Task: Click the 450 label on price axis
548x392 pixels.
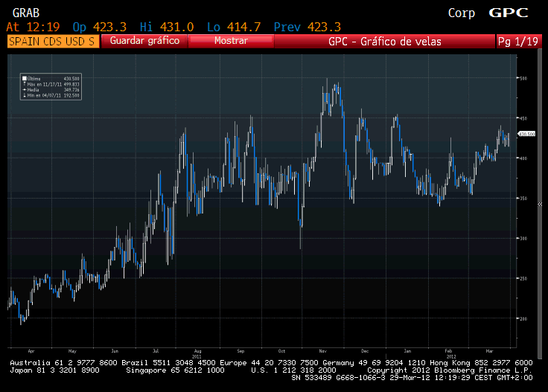Action: (523, 118)
